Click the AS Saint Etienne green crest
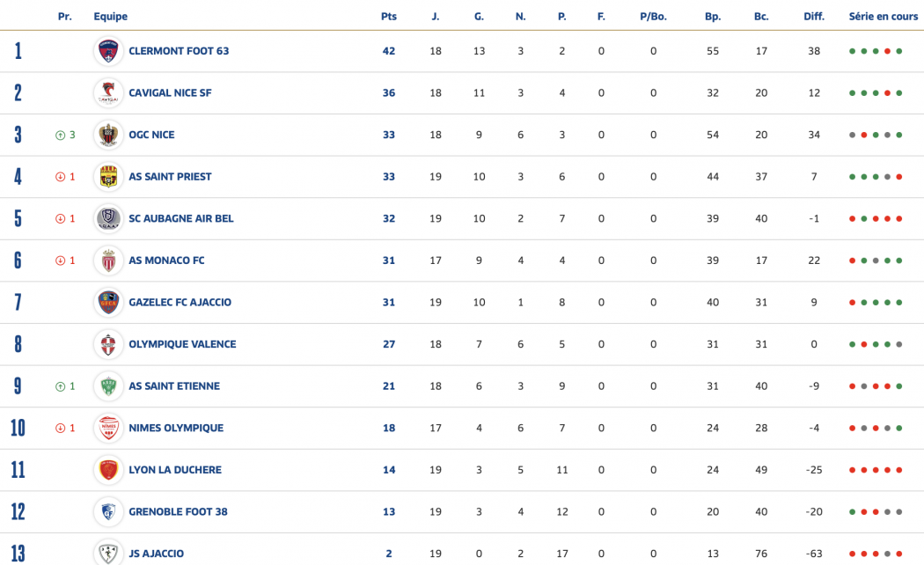This screenshot has width=924, height=565. click(x=109, y=386)
